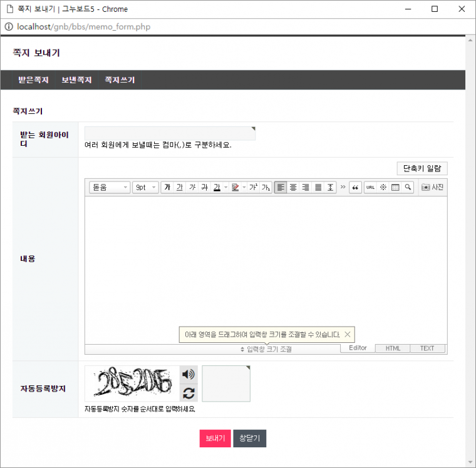Center align text
The width and height of the screenshot is (476, 468).
tap(293, 187)
